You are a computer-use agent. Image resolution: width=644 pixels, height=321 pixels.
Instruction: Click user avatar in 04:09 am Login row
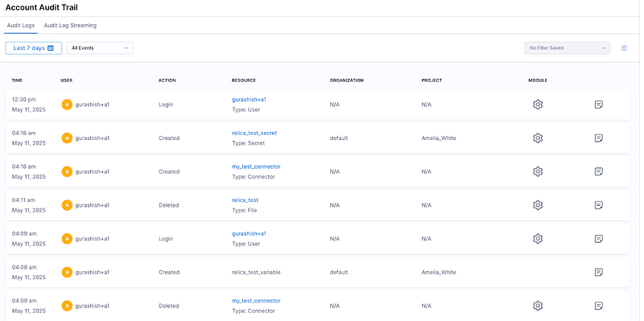point(67,239)
